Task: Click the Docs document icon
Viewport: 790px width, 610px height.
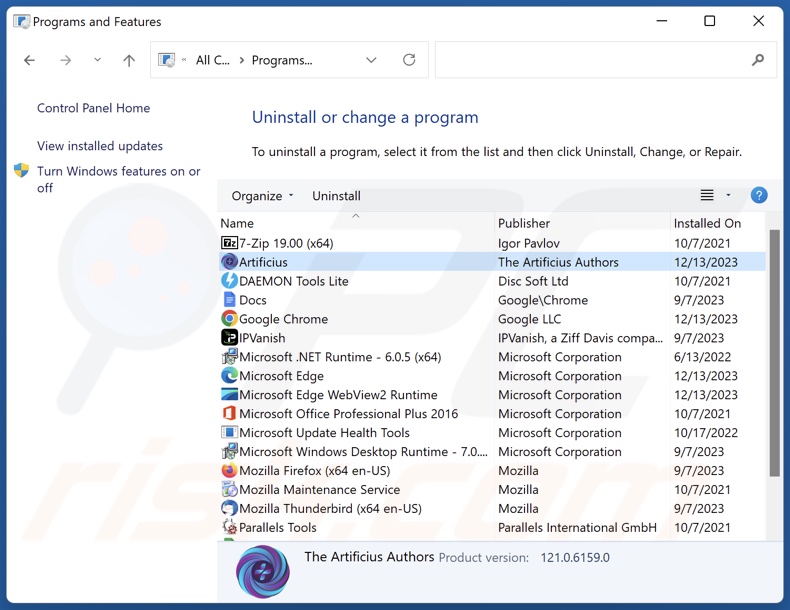Action: (x=229, y=300)
